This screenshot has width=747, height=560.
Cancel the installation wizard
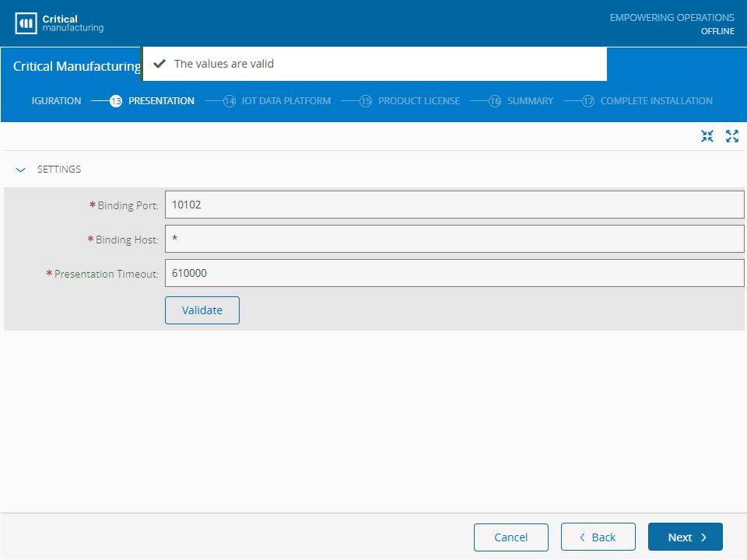pos(510,537)
